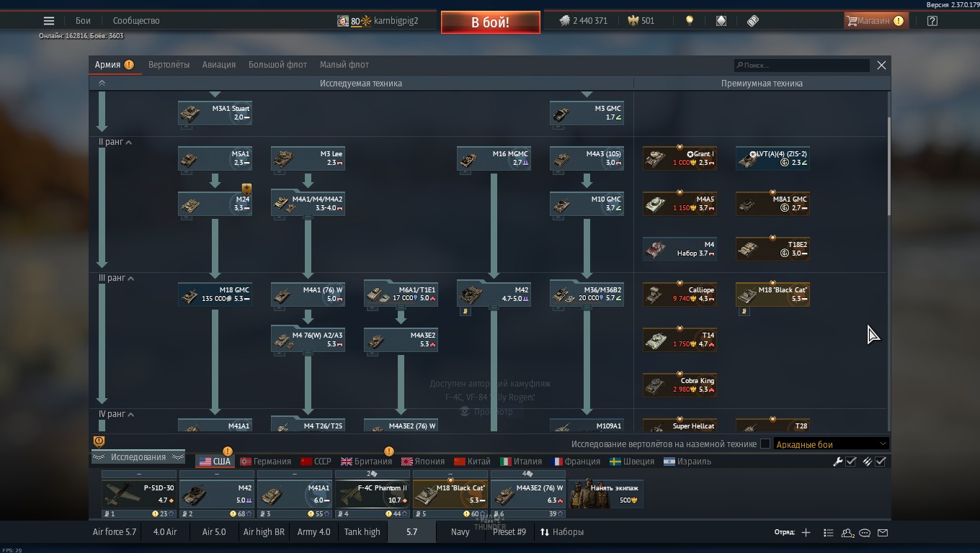Open the Сообщество menu

pyautogui.click(x=136, y=21)
